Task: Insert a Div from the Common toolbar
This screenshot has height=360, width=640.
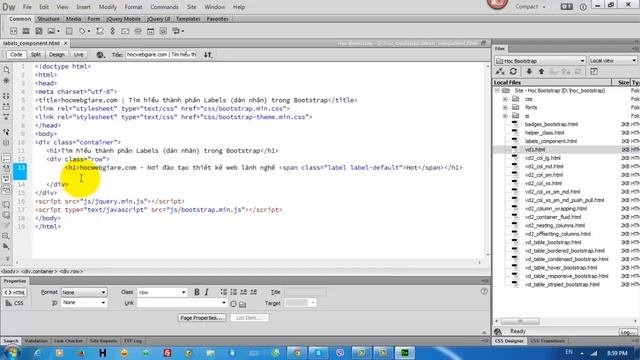Action: pos(13,31)
